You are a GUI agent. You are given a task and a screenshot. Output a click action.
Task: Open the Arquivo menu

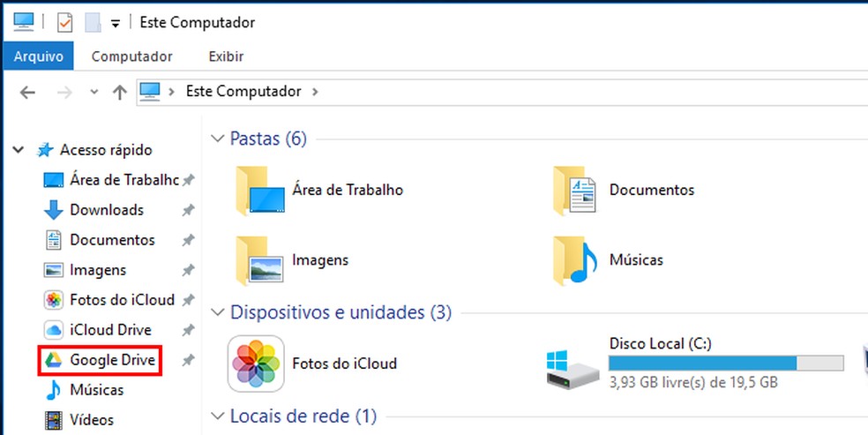tap(38, 56)
